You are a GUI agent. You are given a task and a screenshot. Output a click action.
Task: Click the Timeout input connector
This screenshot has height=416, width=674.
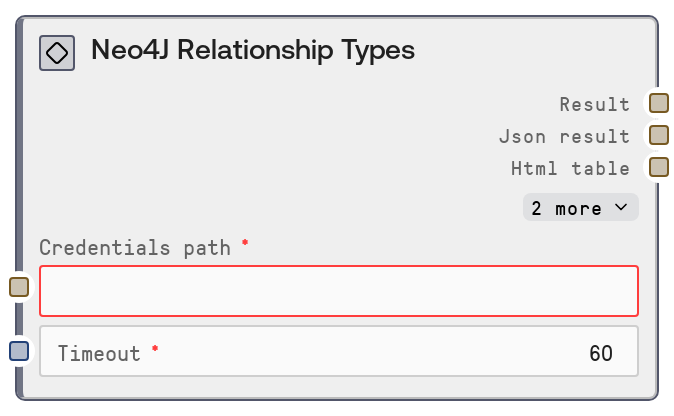click(19, 351)
